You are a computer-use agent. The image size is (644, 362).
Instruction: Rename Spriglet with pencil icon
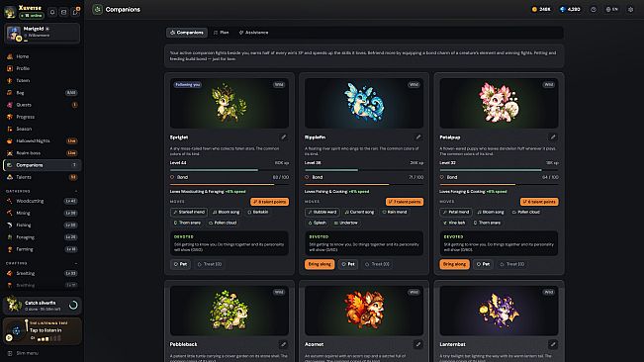click(x=283, y=137)
